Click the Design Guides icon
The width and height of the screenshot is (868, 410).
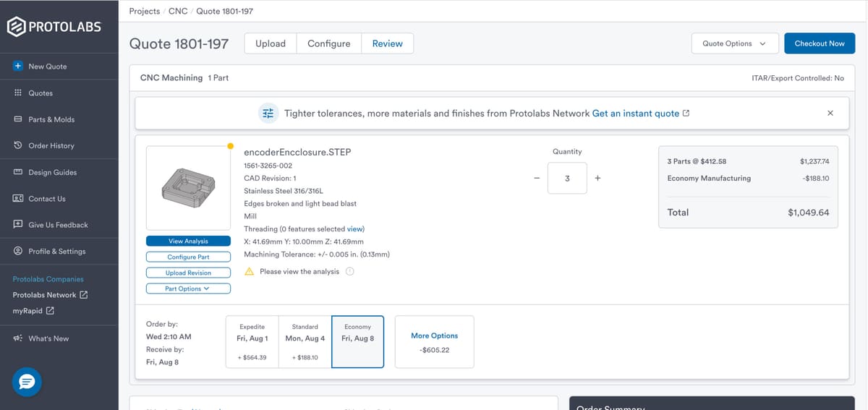[x=17, y=172]
